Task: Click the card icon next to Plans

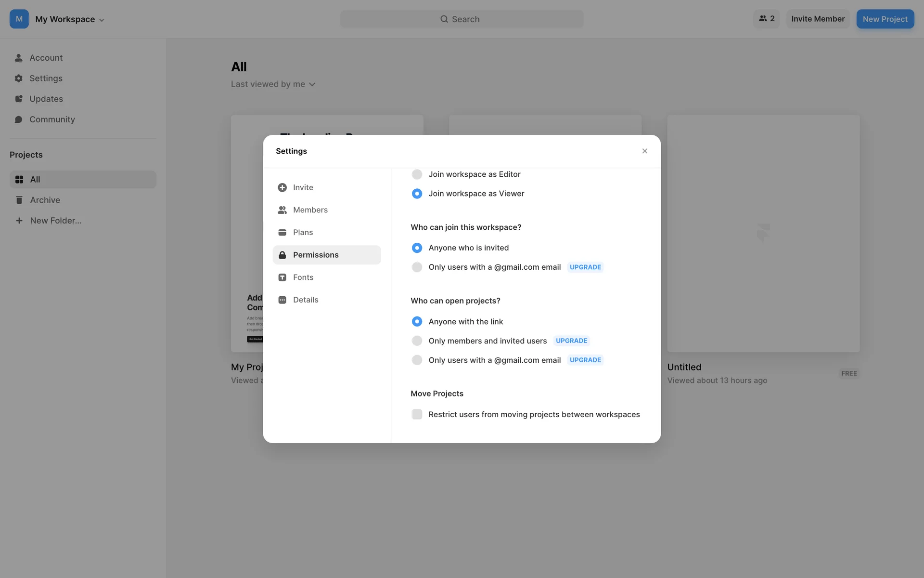Action: coord(282,233)
